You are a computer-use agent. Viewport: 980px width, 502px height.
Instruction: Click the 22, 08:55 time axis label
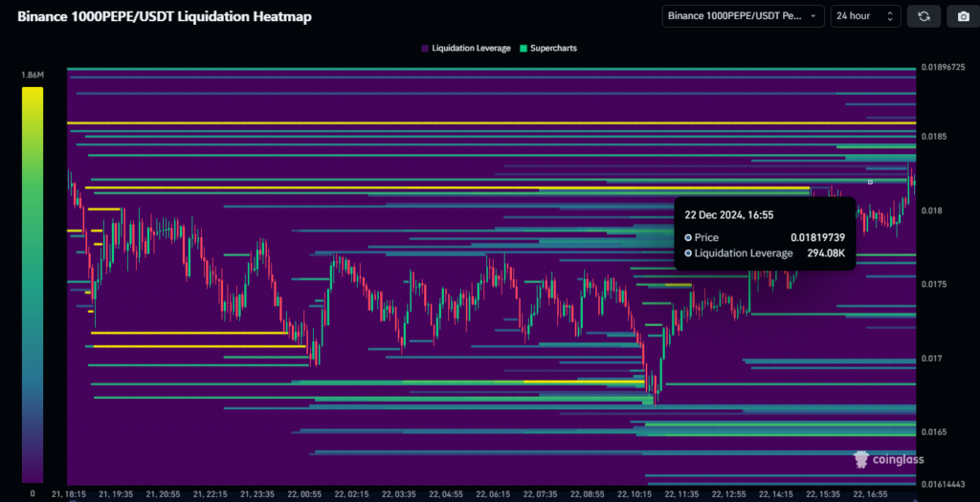point(587,494)
